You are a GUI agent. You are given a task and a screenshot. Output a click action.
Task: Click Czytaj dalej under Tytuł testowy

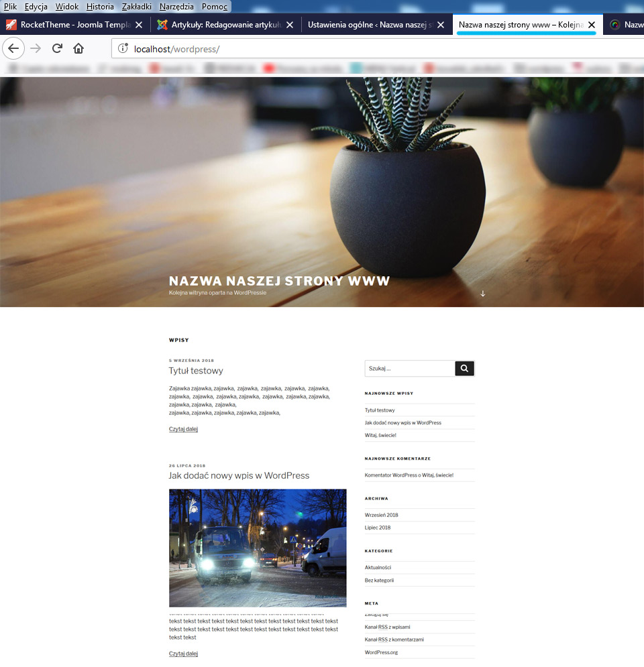tap(183, 429)
